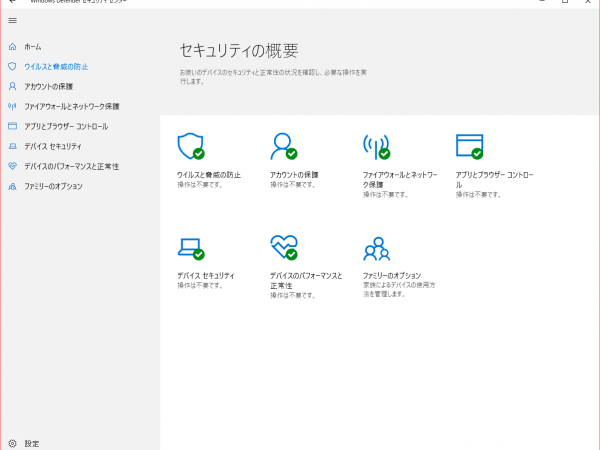Viewport: 600px width, 450px height.
Task: Select ウイルスと脅威の防止 in sidebar
Action: [x=56, y=67]
